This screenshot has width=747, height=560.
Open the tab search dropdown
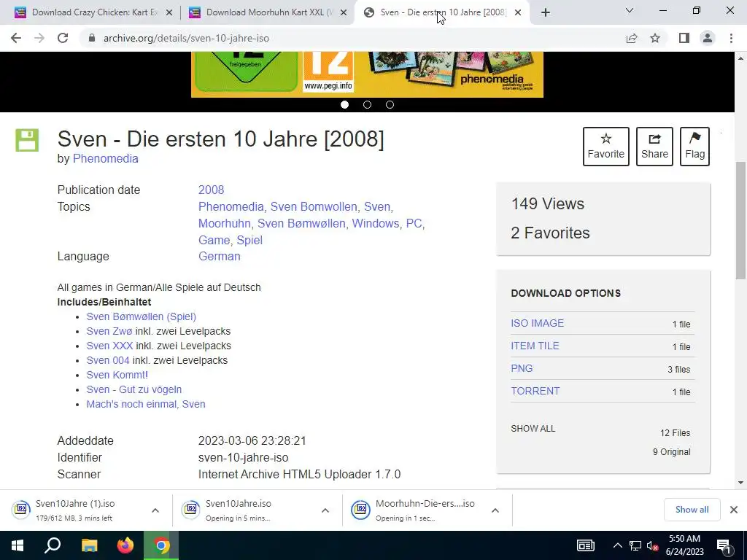point(630,10)
